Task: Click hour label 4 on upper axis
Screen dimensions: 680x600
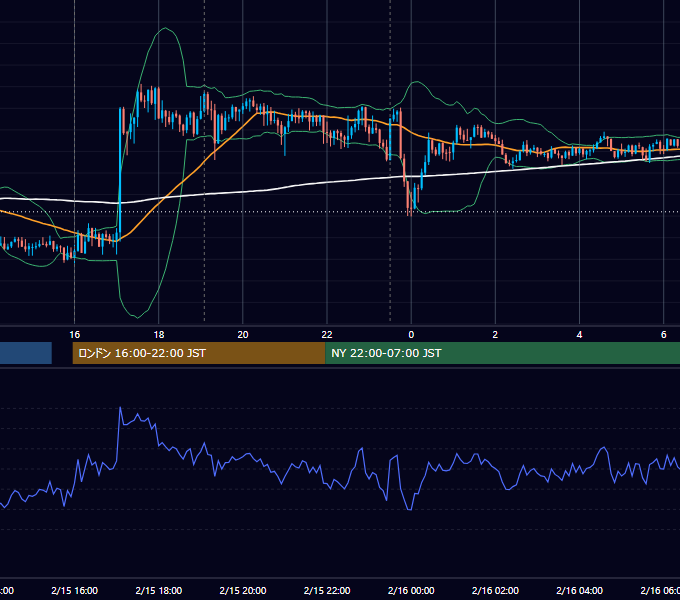Action: [579, 334]
